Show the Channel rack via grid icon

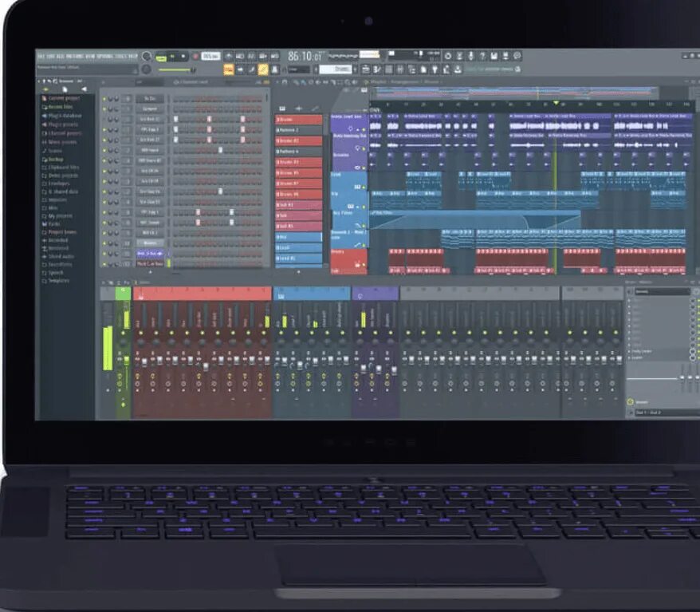[389, 69]
